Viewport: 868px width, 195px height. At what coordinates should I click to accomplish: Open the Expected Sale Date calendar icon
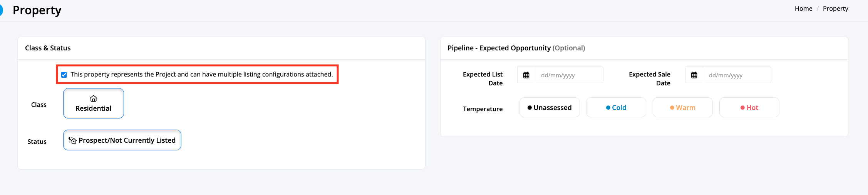tap(694, 75)
